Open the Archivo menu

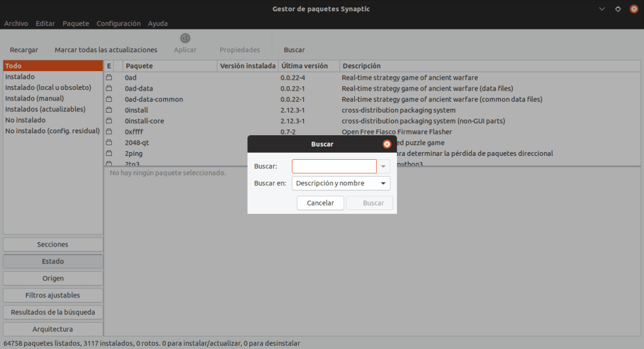(x=16, y=23)
